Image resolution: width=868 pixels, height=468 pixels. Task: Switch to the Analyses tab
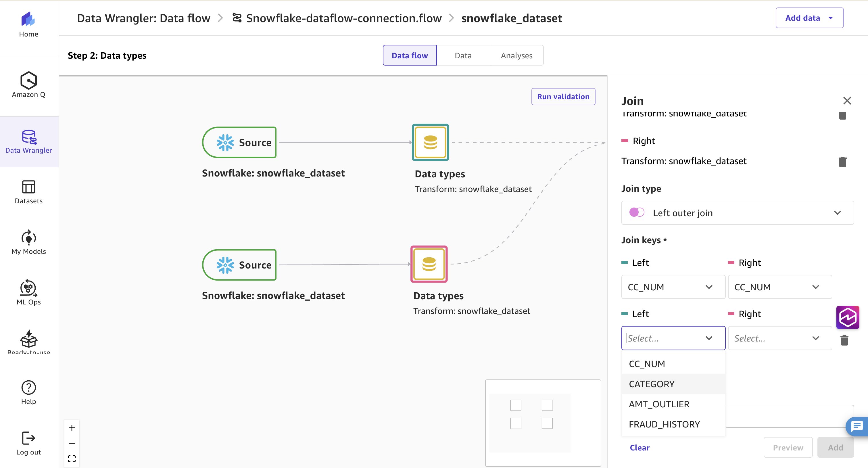[x=516, y=55]
